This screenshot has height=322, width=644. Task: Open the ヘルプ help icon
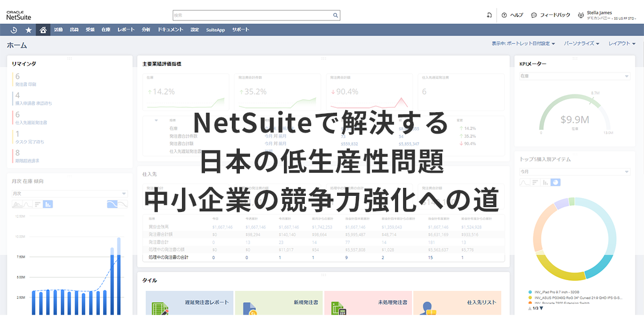(x=504, y=15)
